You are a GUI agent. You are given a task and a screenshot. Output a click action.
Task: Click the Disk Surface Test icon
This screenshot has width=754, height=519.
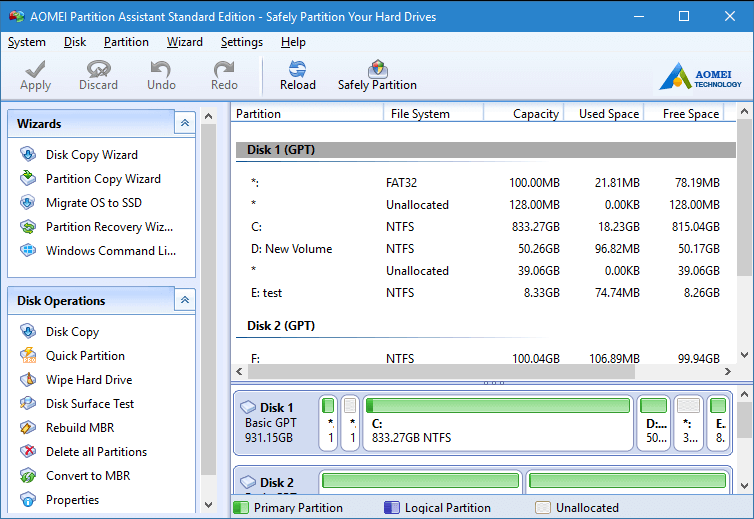28,404
